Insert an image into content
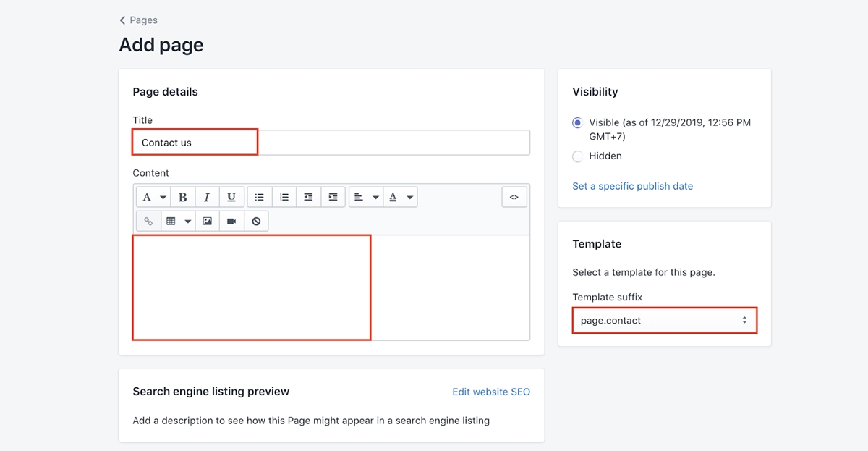Image resolution: width=868 pixels, height=451 pixels. pyautogui.click(x=208, y=221)
